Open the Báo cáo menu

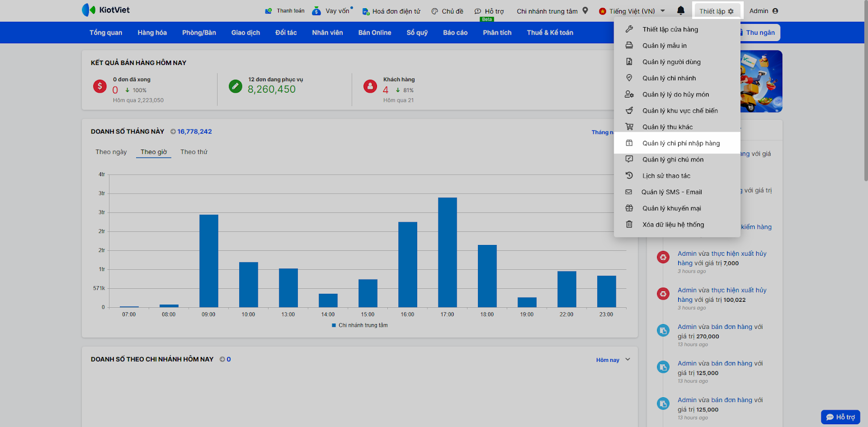455,33
